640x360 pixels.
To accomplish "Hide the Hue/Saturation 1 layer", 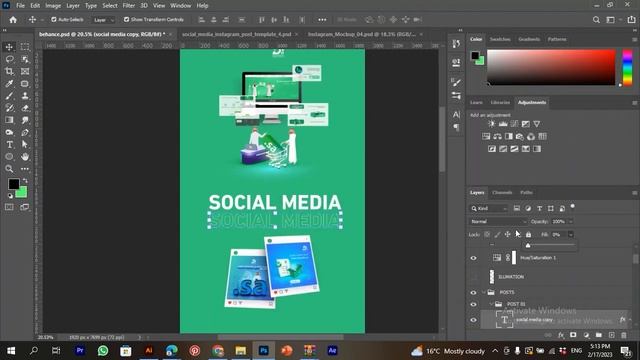I will point(473,258).
